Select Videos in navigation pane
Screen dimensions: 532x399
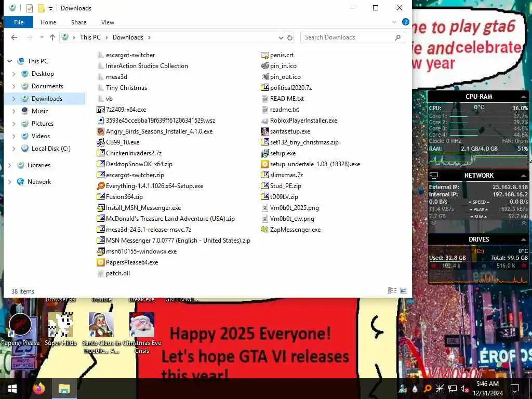tap(41, 136)
